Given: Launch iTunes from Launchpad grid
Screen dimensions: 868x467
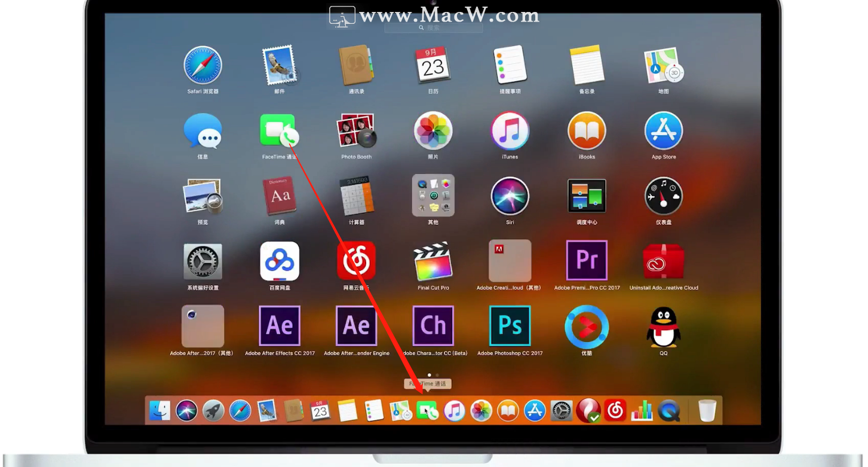Looking at the screenshot, I should pyautogui.click(x=510, y=130).
